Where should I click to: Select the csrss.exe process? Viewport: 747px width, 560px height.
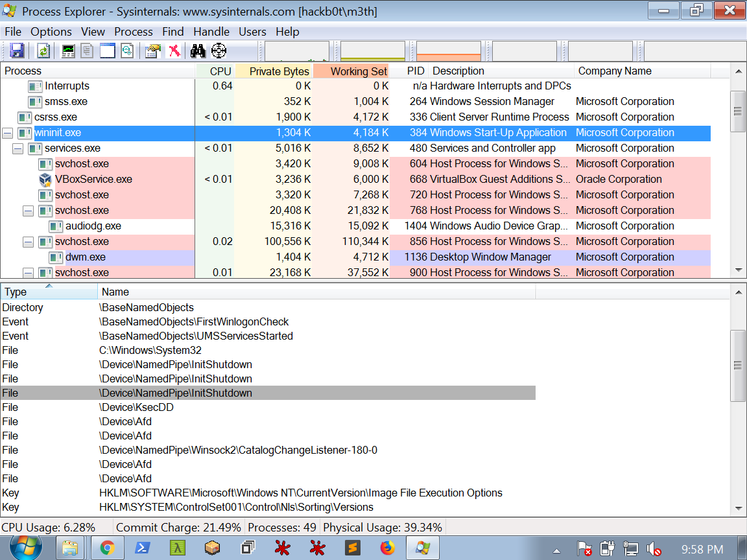[x=355, y=117]
